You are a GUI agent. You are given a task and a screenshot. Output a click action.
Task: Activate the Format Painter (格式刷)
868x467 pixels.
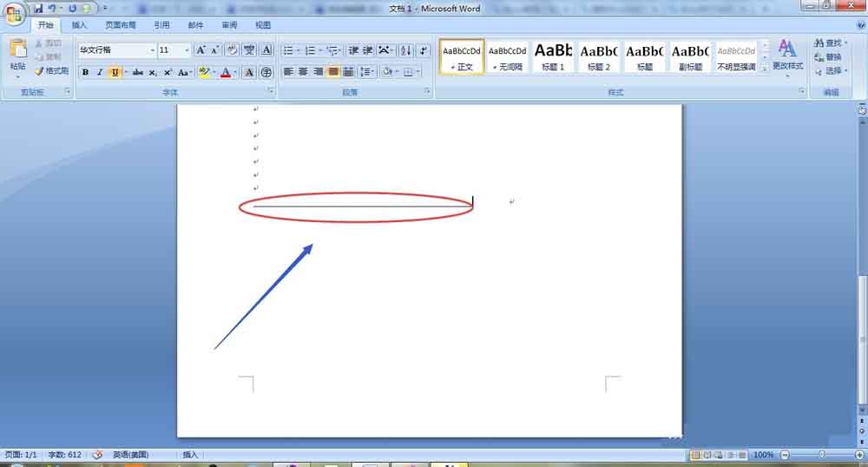click(51, 71)
